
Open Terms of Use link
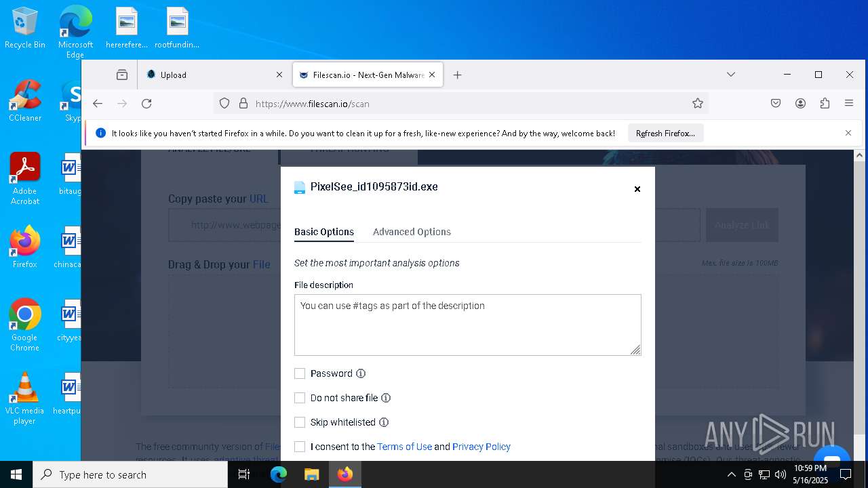pyautogui.click(x=404, y=447)
